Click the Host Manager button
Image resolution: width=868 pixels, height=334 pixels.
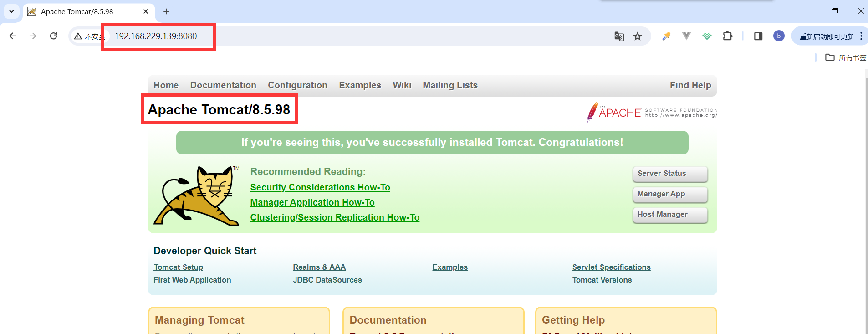pos(670,215)
